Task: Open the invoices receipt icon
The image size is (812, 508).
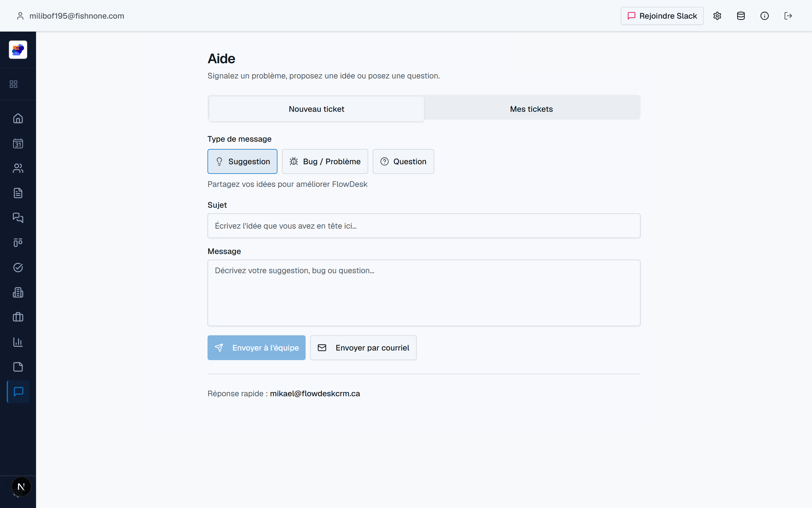Action: (x=18, y=292)
